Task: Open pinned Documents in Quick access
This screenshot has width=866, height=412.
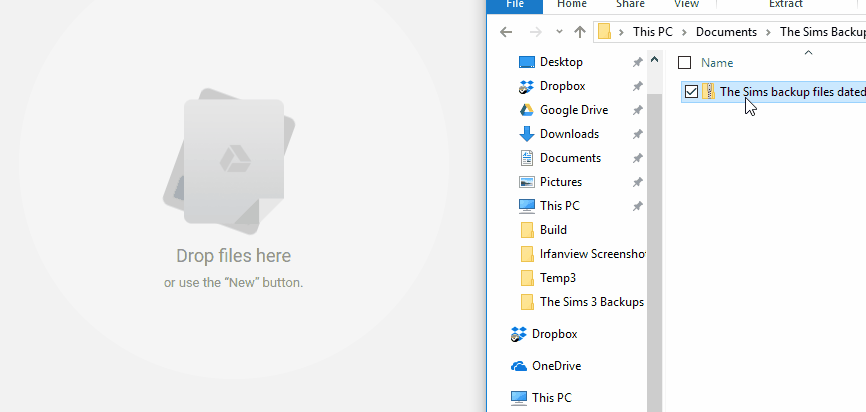Action: pos(570,158)
